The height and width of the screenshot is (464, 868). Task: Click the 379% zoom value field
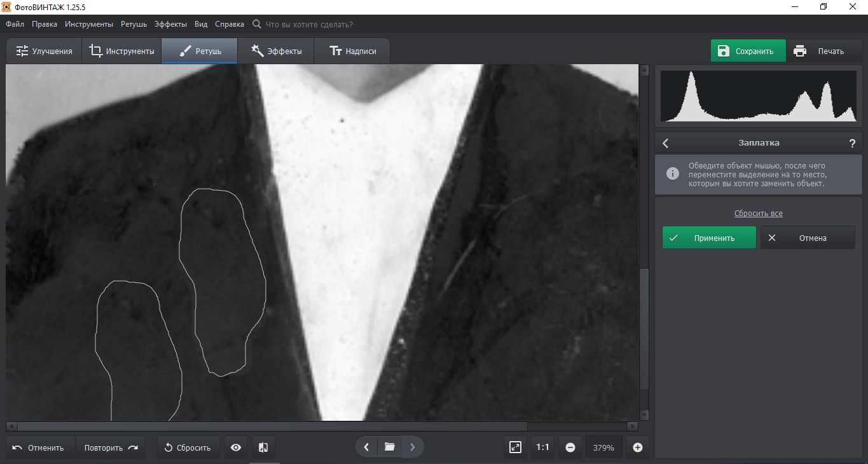[x=603, y=447]
